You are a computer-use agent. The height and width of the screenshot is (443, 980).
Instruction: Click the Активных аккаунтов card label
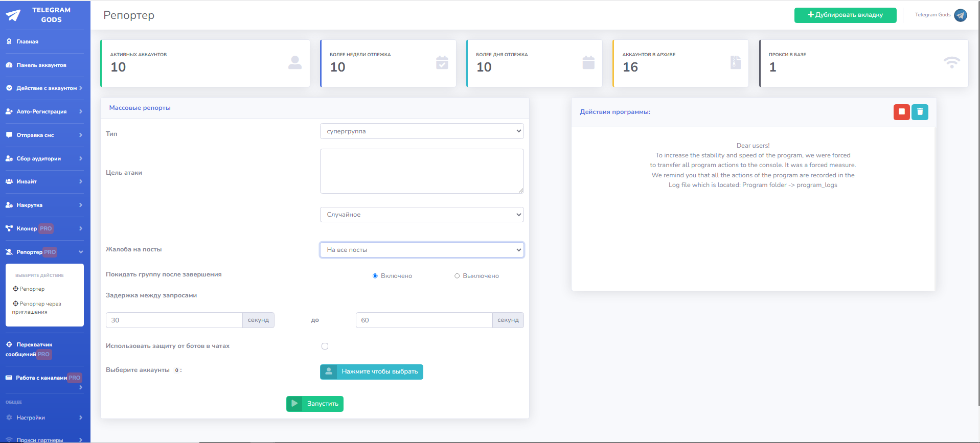click(139, 55)
